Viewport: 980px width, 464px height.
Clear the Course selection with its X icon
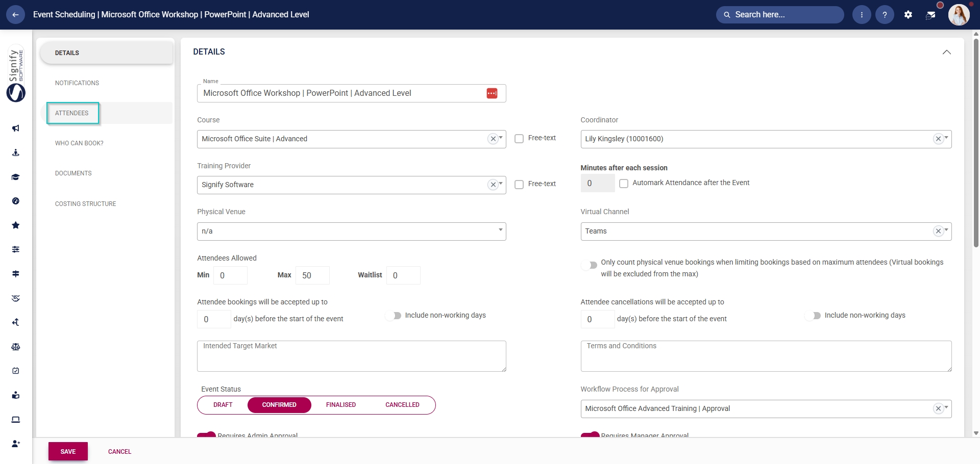coord(493,139)
